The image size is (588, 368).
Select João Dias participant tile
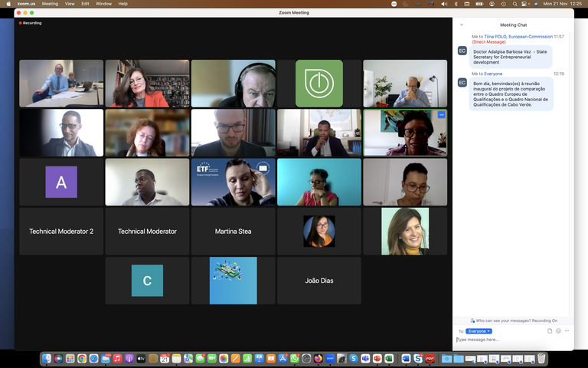coord(319,281)
